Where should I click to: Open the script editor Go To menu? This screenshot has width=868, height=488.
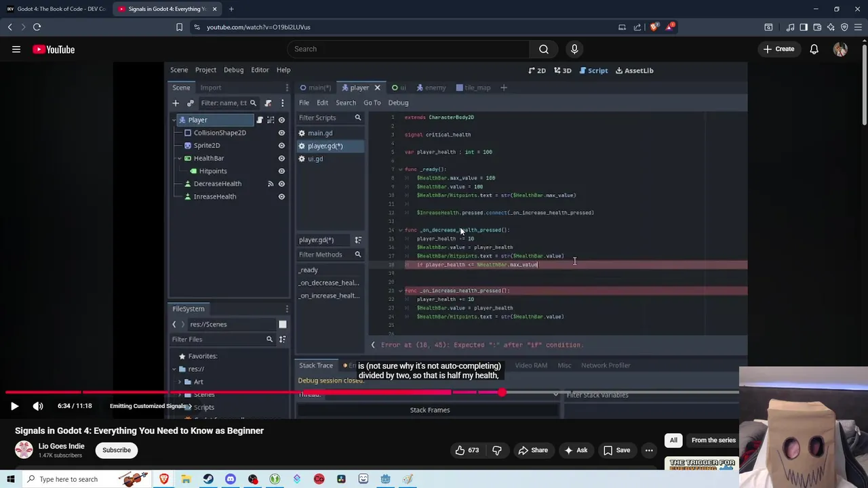click(372, 103)
